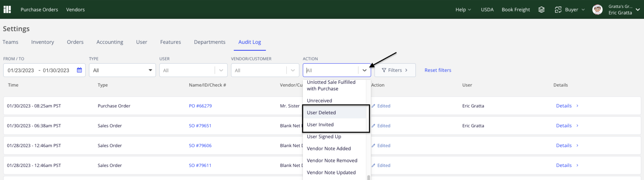Switch to the Departments settings tab
Screen dimensions: 644x180
click(209, 42)
